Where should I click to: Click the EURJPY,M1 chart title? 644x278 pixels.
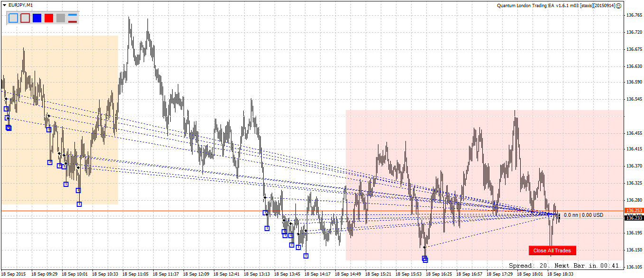tap(21, 5)
